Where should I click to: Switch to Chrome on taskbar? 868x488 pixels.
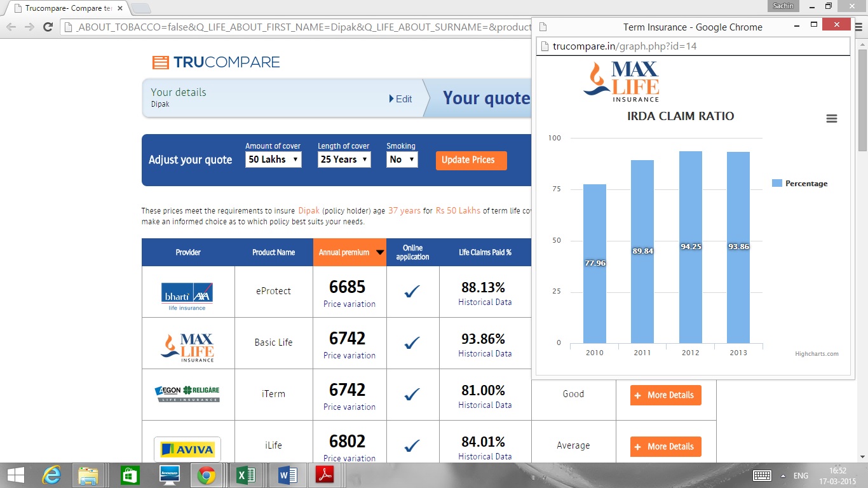point(205,475)
